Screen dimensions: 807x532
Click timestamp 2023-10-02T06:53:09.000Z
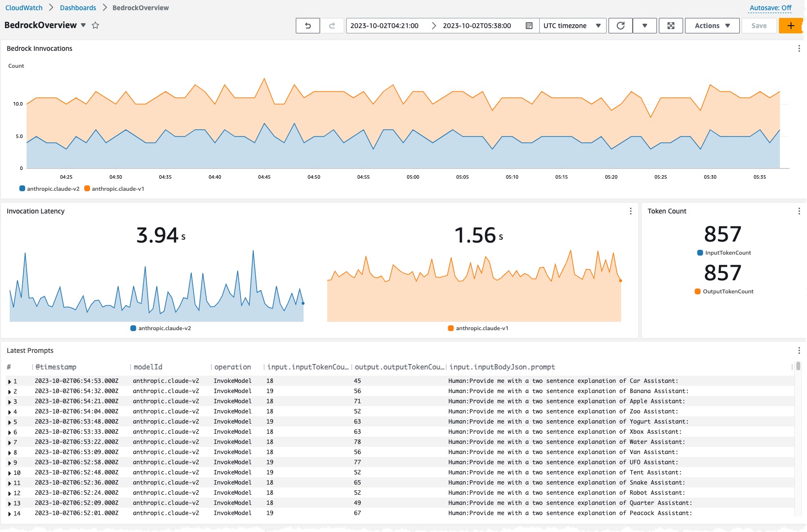point(76,452)
